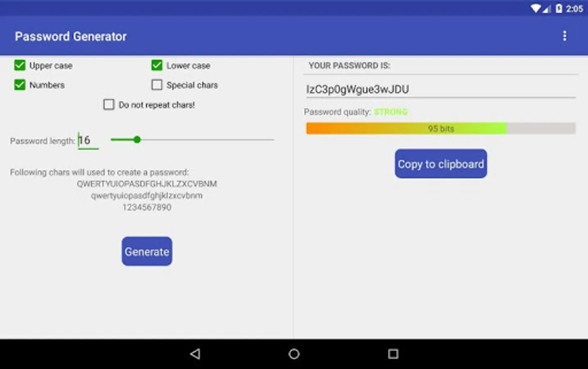Tap the Back navigation icon
The width and height of the screenshot is (588, 369).
pos(195,354)
